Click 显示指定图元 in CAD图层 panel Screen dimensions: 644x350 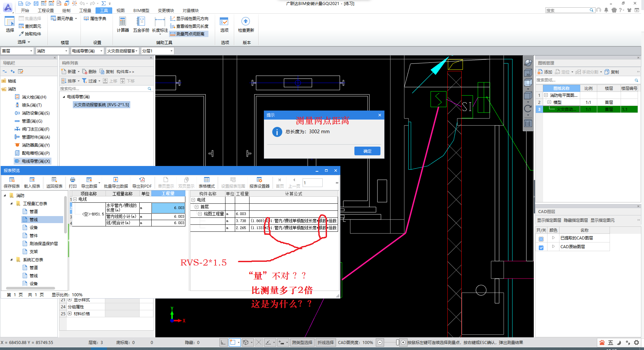pos(602,220)
